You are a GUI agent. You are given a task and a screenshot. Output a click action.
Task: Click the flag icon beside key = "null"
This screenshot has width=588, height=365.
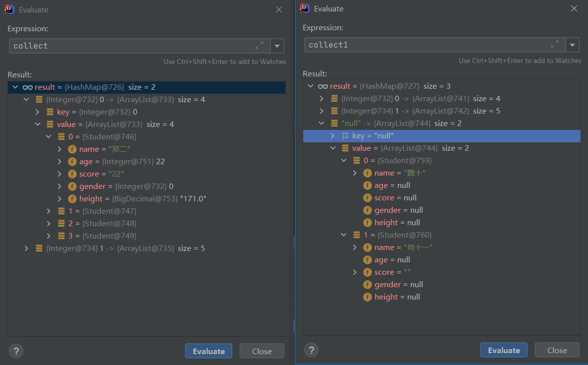345,136
